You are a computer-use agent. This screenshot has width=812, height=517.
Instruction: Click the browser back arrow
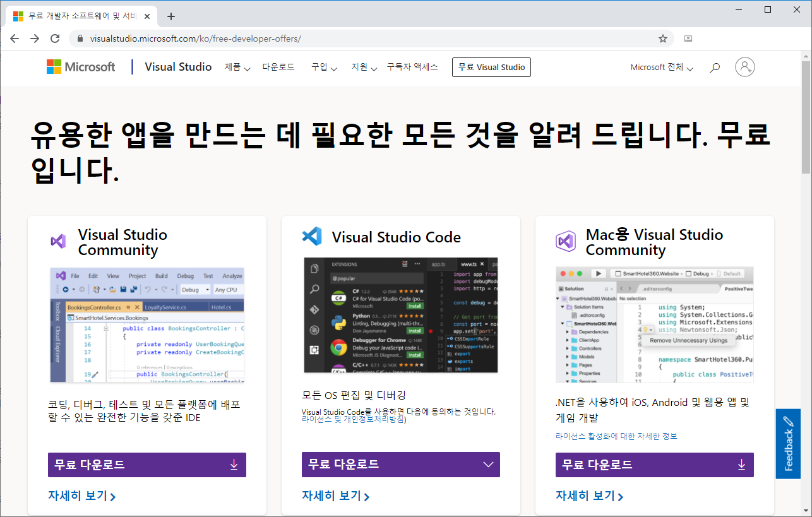point(15,39)
